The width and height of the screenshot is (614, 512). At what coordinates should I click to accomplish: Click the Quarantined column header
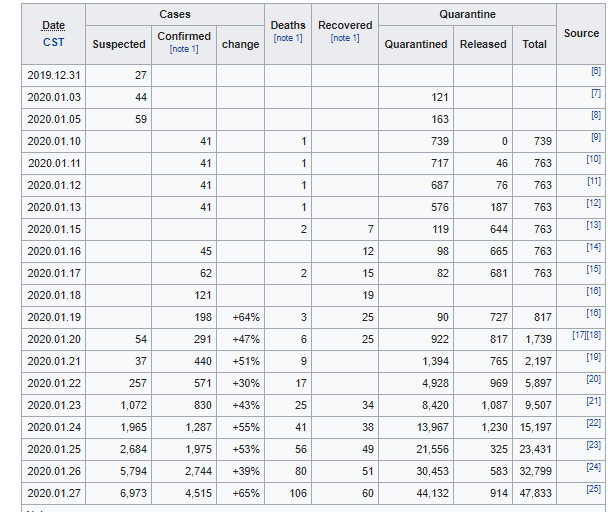click(x=416, y=45)
